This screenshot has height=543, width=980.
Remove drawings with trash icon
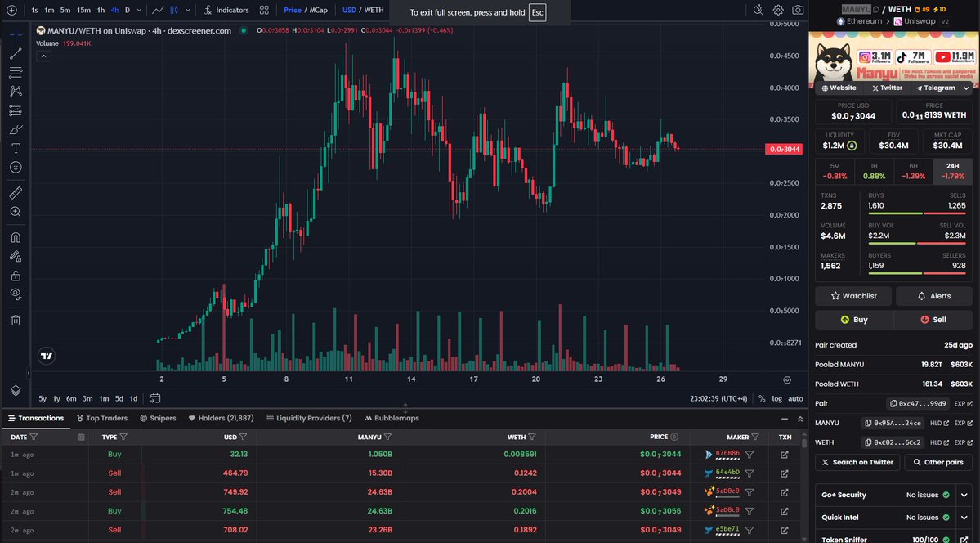[16, 321]
